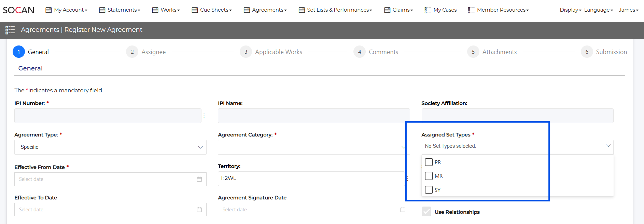Click the My Cases list icon
The height and width of the screenshot is (224, 644).
(x=428, y=10)
